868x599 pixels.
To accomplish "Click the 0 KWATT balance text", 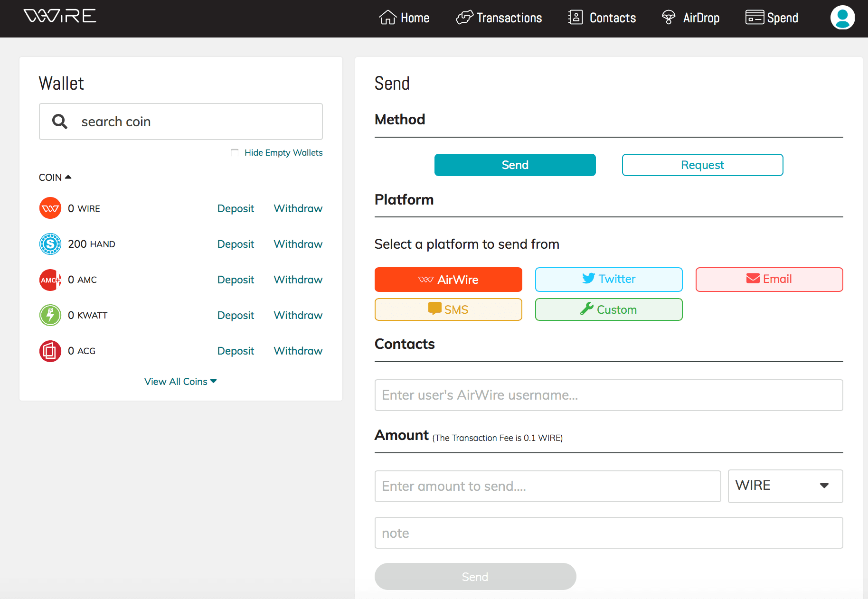I will pos(88,315).
